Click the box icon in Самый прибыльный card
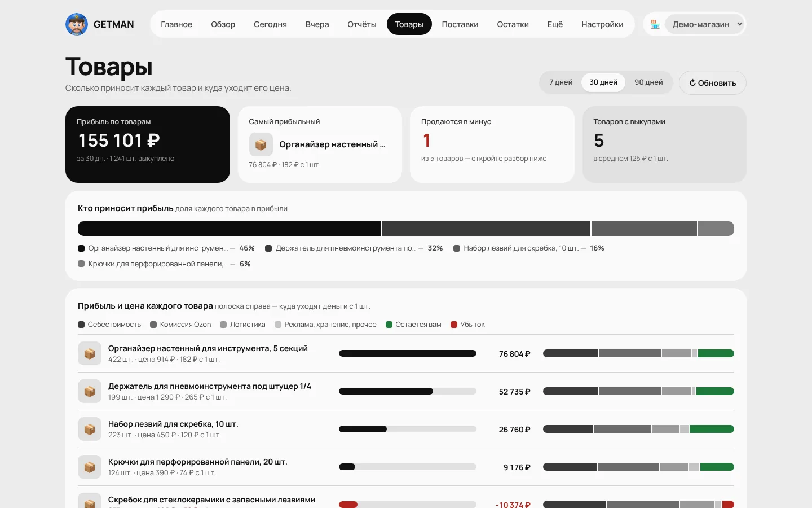812x508 pixels. [x=261, y=144]
